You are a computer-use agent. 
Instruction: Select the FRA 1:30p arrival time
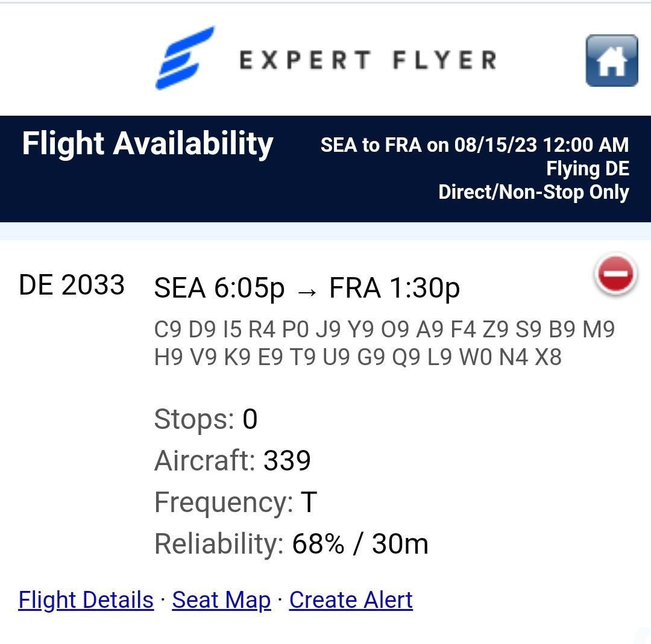coord(394,287)
